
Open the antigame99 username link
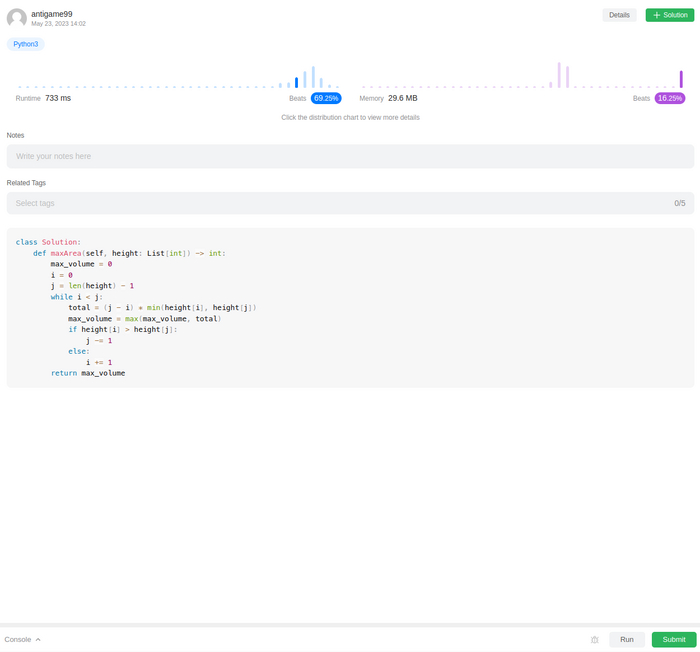tap(52, 13)
